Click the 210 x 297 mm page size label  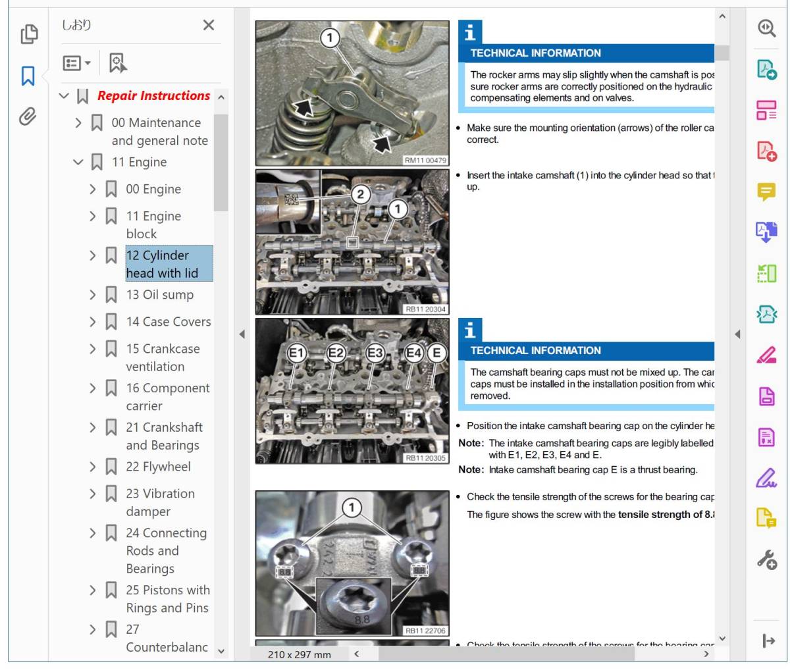point(300,654)
